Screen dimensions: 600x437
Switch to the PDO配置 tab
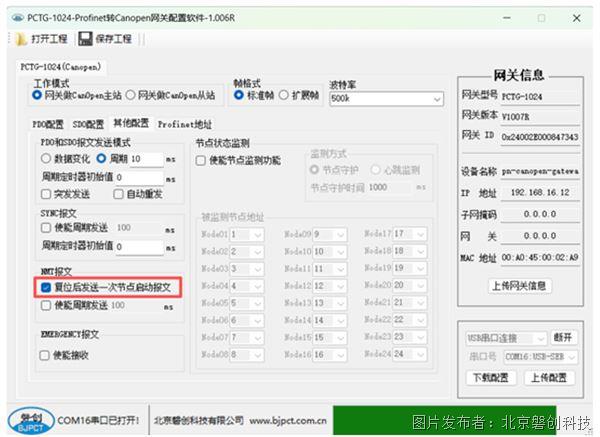(x=48, y=124)
